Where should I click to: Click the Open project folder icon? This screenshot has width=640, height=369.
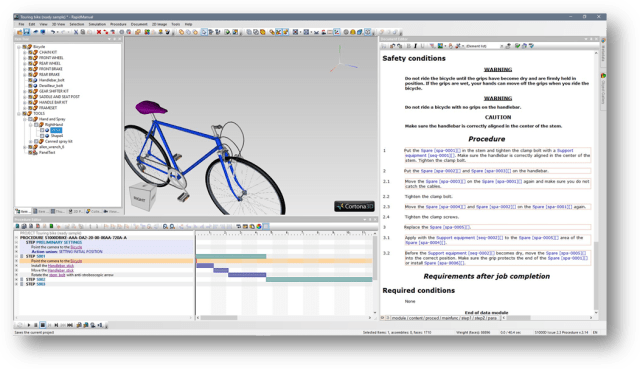[x=20, y=31]
